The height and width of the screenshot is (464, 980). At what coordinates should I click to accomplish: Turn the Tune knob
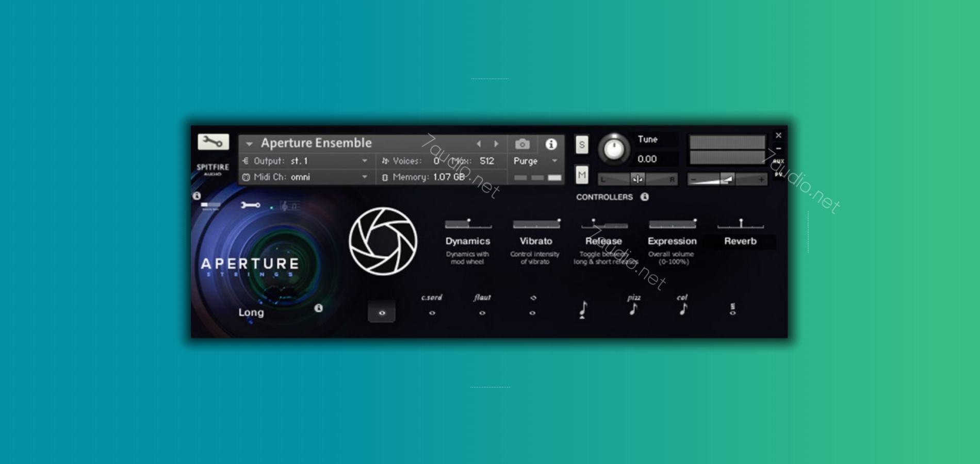click(x=614, y=150)
